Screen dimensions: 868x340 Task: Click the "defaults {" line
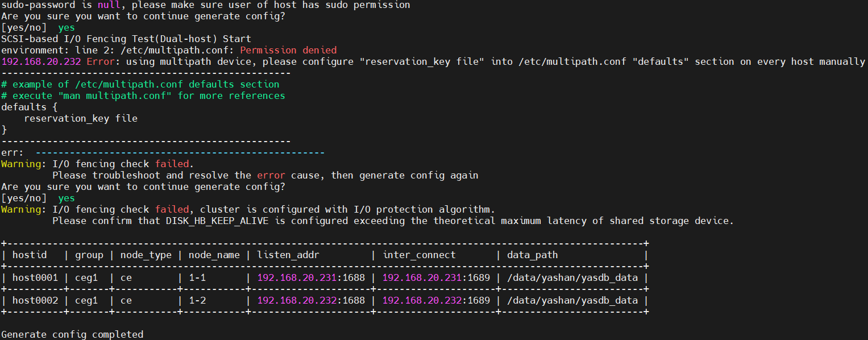coord(30,107)
